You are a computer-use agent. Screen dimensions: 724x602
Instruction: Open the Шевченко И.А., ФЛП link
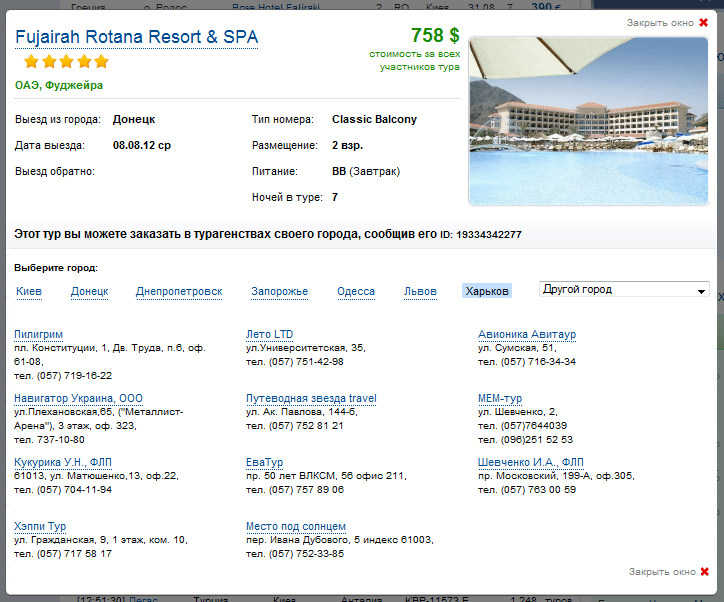(531, 462)
